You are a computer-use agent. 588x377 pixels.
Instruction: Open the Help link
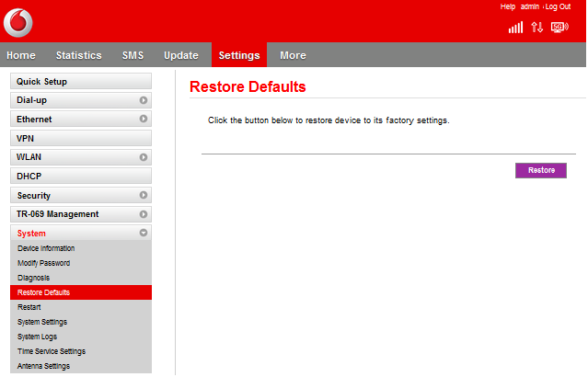(x=507, y=6)
